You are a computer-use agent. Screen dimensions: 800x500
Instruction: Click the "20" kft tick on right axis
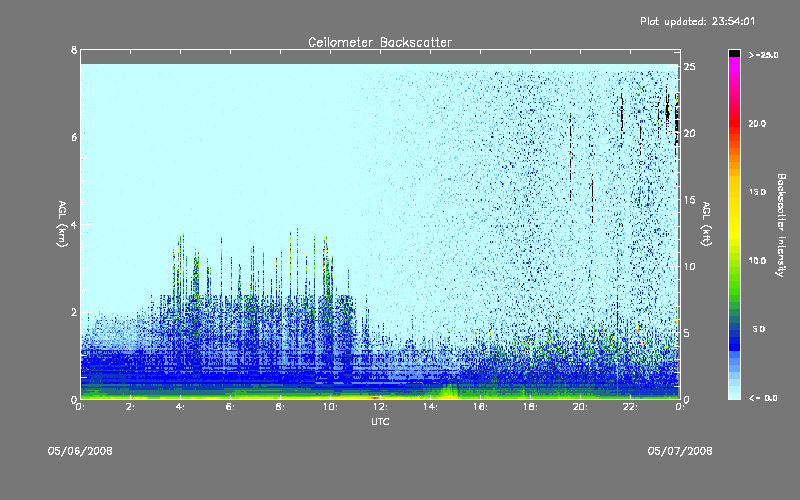690,133
